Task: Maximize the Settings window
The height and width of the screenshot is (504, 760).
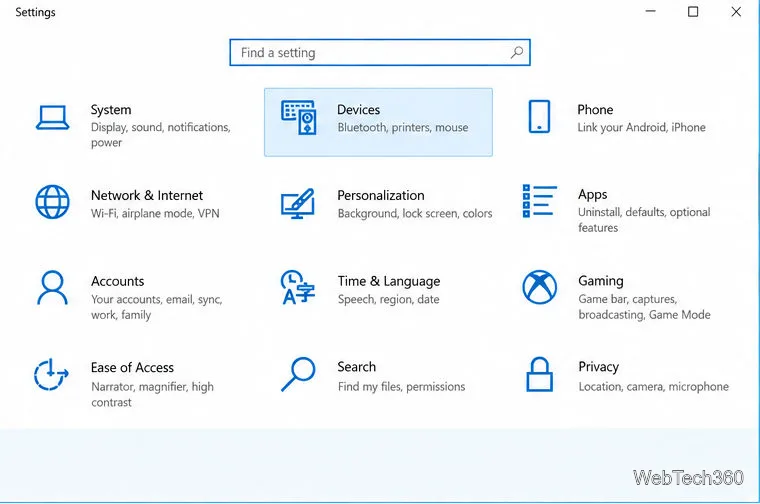Action: pos(693,12)
